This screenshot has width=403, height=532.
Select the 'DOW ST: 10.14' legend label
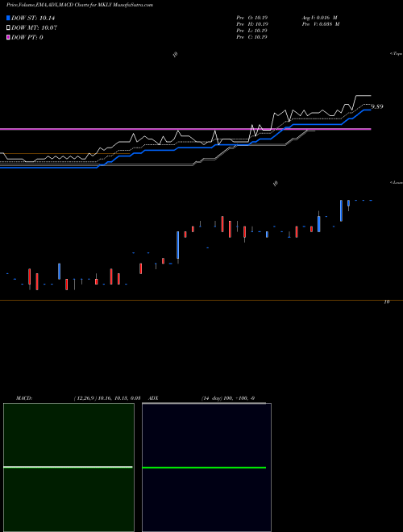click(x=33, y=19)
